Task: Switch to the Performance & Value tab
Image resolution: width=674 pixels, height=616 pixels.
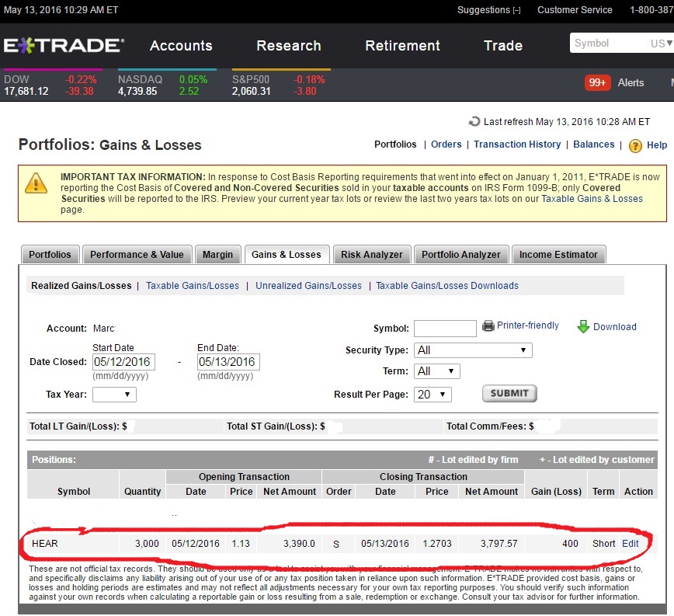Action: coord(137,255)
